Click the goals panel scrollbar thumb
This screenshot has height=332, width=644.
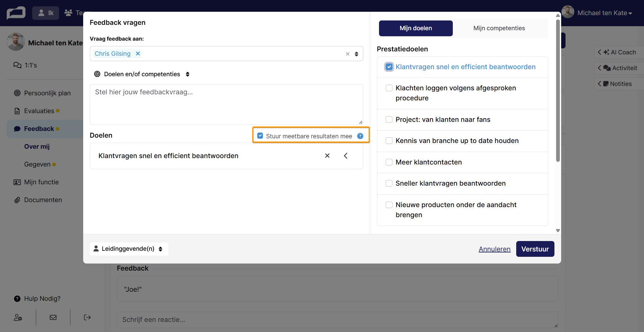coord(558,91)
